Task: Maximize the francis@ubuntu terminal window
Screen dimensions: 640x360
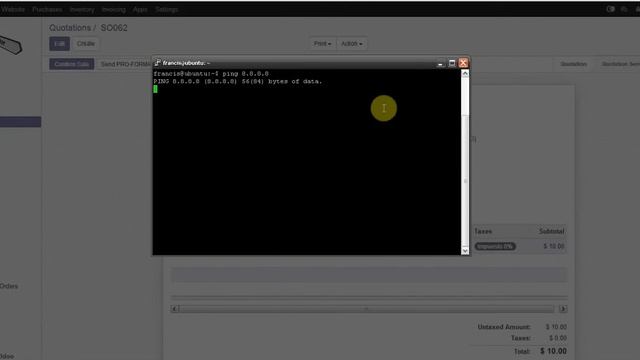Action: click(452, 63)
